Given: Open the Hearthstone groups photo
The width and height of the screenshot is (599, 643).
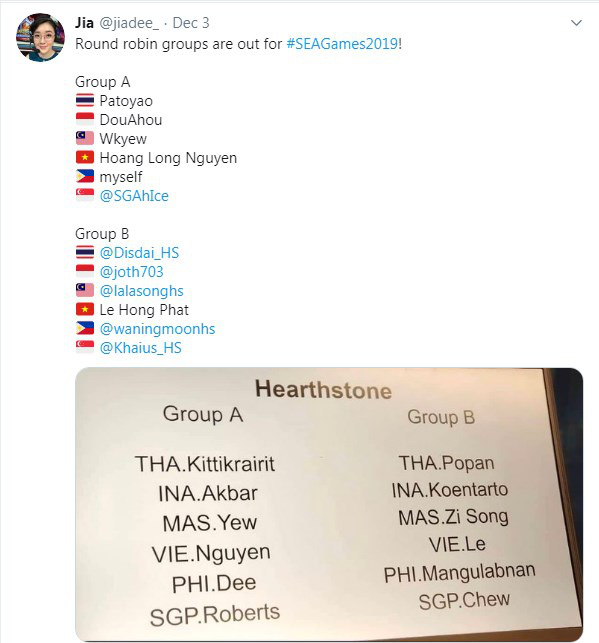Looking at the screenshot, I should (329, 504).
